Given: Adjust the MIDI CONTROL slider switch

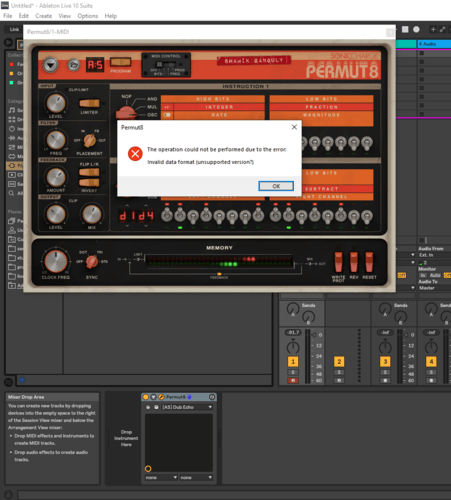Looking at the screenshot, I should [166, 65].
